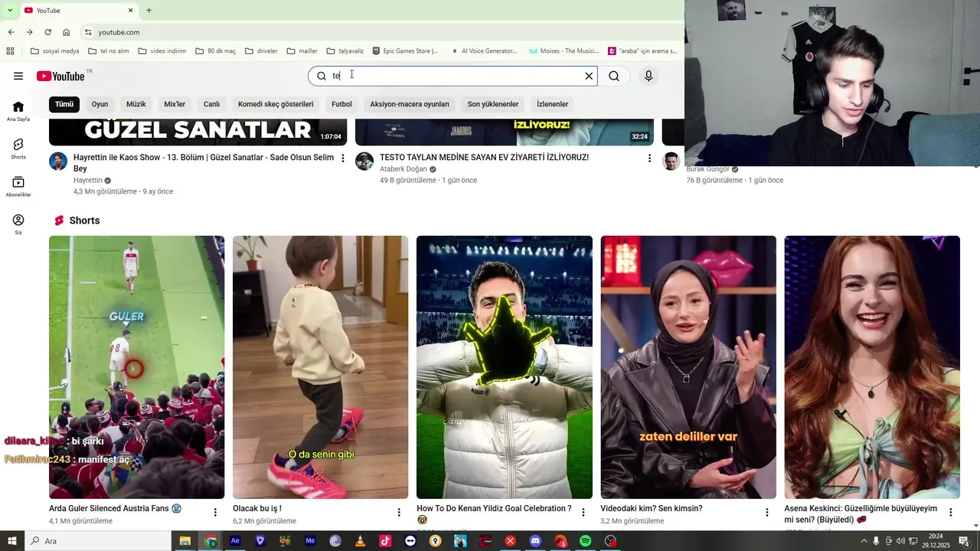
Task: Select the İzlenenler filter chip
Action: click(552, 104)
